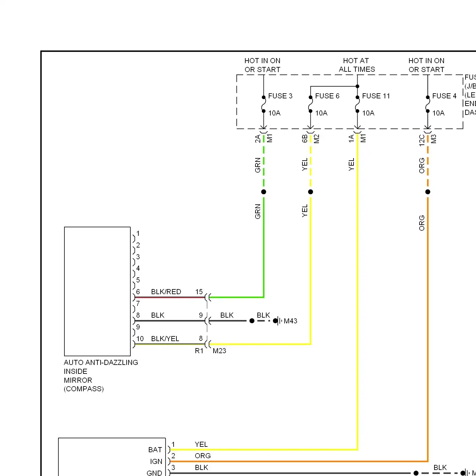Click the BLK/RED wire color label

[x=166, y=292]
